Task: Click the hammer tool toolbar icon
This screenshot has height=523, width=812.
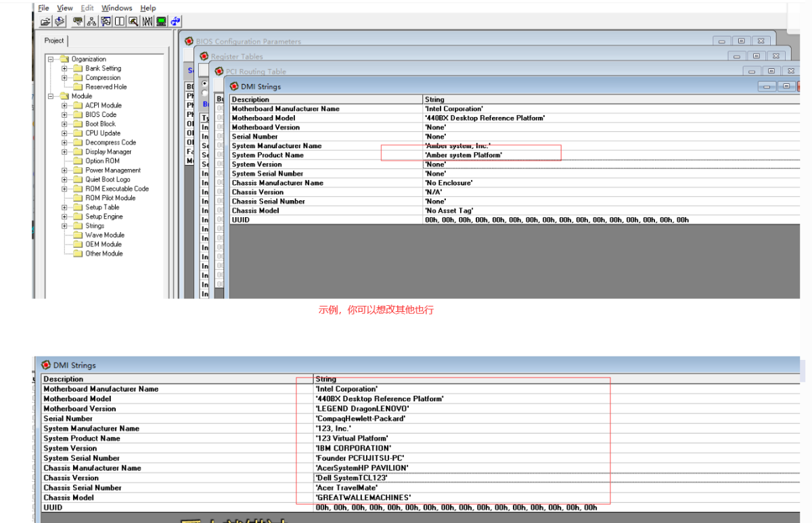Action: pos(133,22)
